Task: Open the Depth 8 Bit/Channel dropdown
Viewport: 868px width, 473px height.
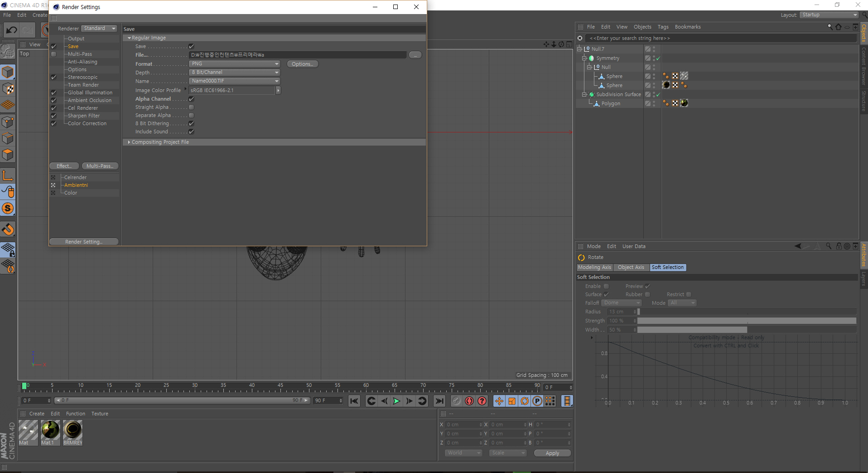Action: click(235, 73)
